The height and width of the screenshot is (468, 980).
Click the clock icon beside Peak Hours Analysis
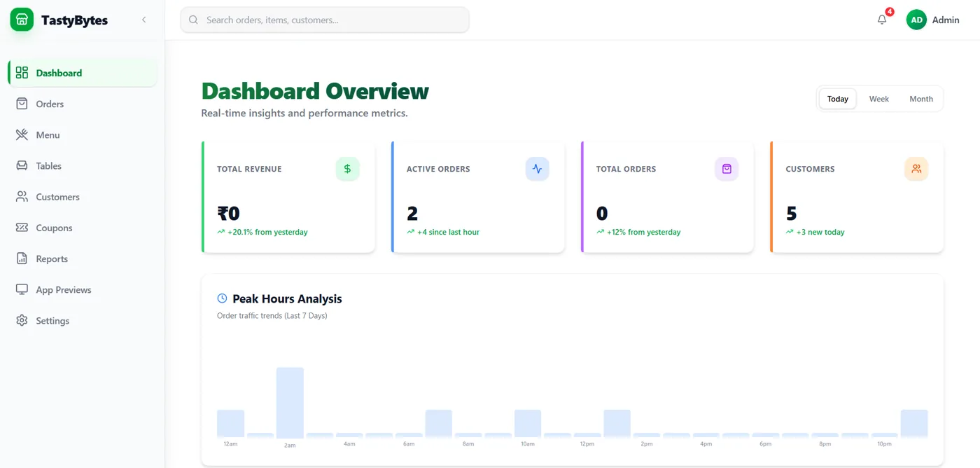pos(223,298)
